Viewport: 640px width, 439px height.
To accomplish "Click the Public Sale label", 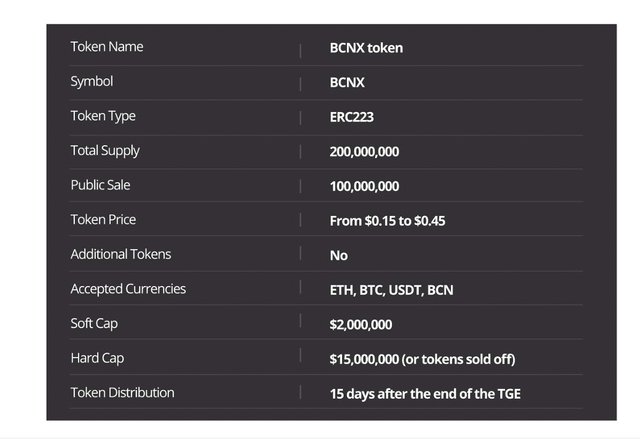I will click(x=100, y=185).
